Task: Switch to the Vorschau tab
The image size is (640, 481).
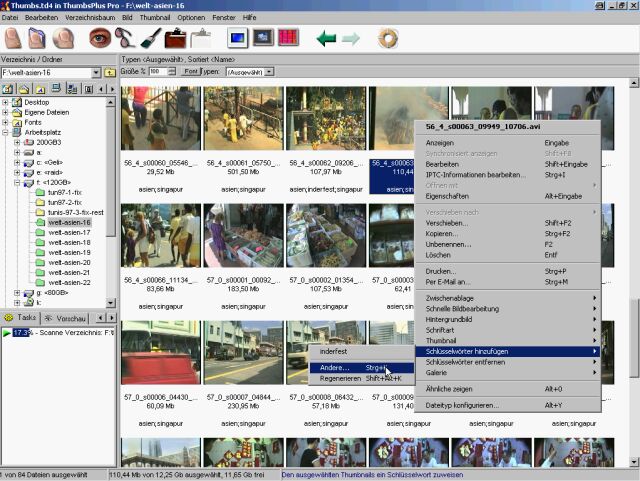Action: [x=66, y=318]
